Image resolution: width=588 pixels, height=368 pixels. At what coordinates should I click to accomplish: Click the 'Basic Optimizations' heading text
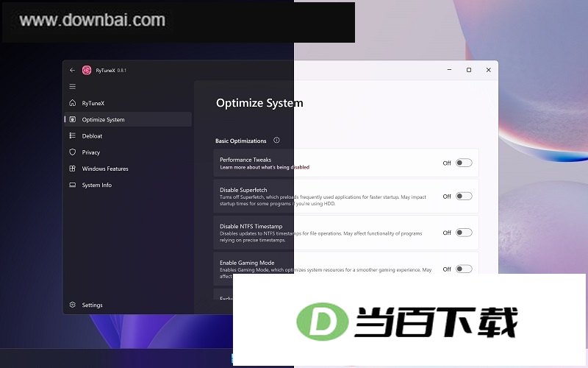coord(241,141)
